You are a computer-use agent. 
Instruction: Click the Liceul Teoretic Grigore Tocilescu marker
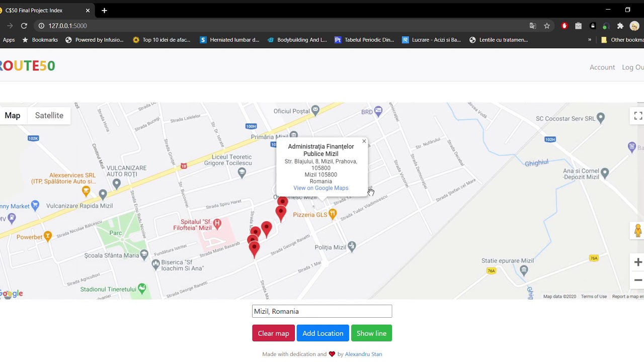242,172
